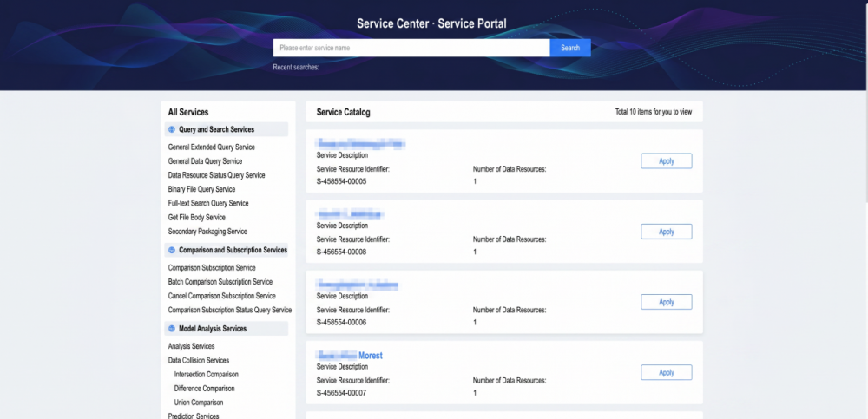Open blurred title of service S-458554-00005
Viewport: 868px width, 419px height.
click(361, 144)
